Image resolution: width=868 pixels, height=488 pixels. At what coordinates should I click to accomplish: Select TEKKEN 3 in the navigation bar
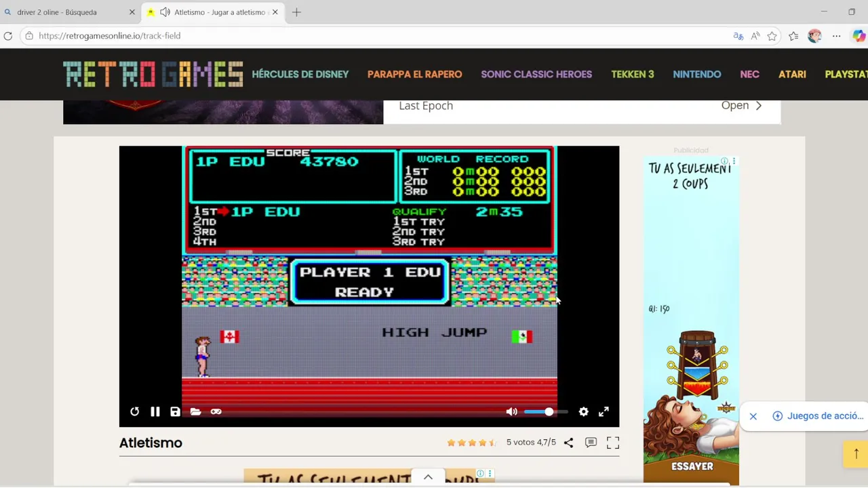[632, 75]
